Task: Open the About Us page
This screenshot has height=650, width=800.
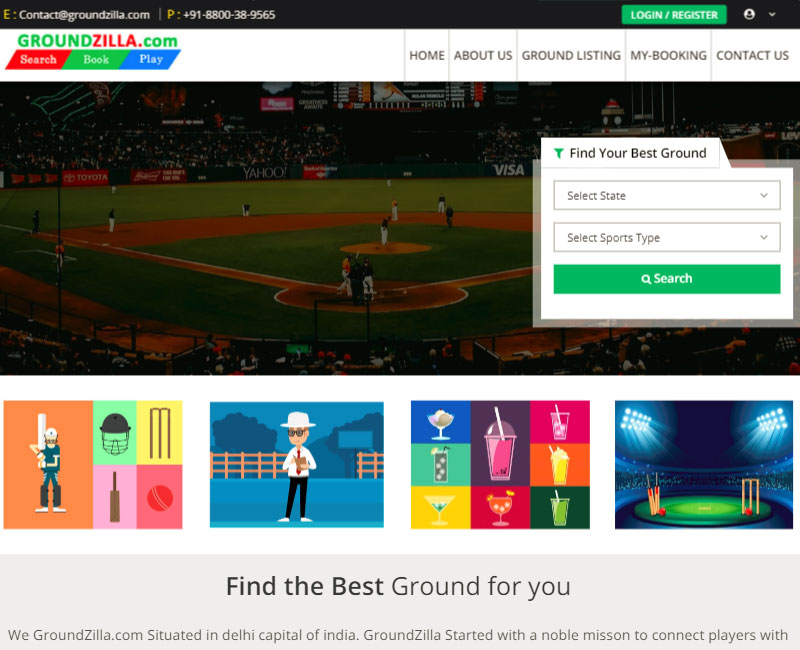Action: pos(483,56)
